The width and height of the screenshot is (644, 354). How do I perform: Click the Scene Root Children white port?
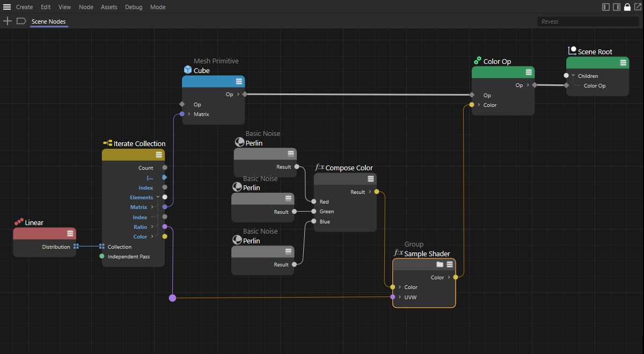coord(566,76)
